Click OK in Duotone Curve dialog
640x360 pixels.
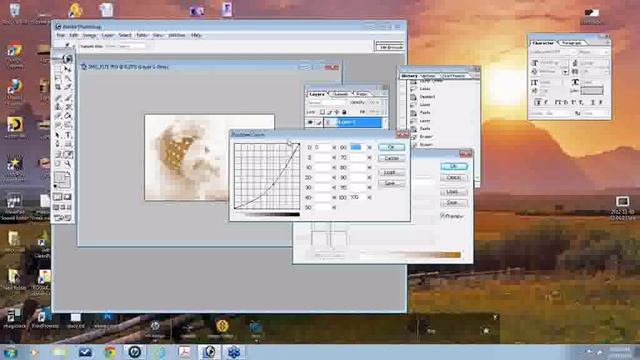point(391,147)
